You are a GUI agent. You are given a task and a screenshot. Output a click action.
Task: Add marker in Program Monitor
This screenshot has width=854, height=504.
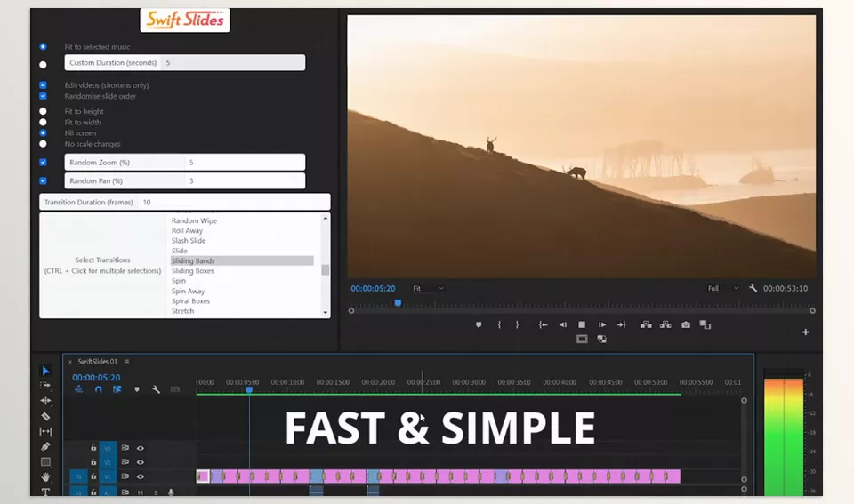(x=479, y=325)
